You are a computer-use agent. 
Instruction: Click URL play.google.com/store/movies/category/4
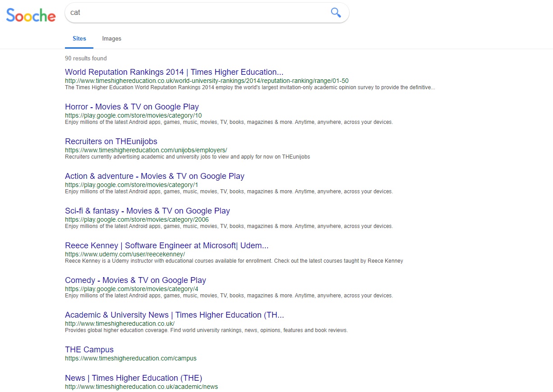pyautogui.click(x=132, y=289)
